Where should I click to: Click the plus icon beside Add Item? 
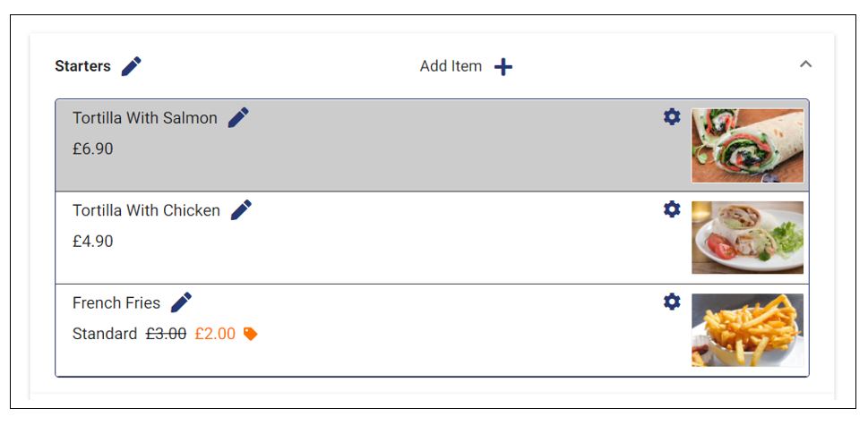(503, 67)
